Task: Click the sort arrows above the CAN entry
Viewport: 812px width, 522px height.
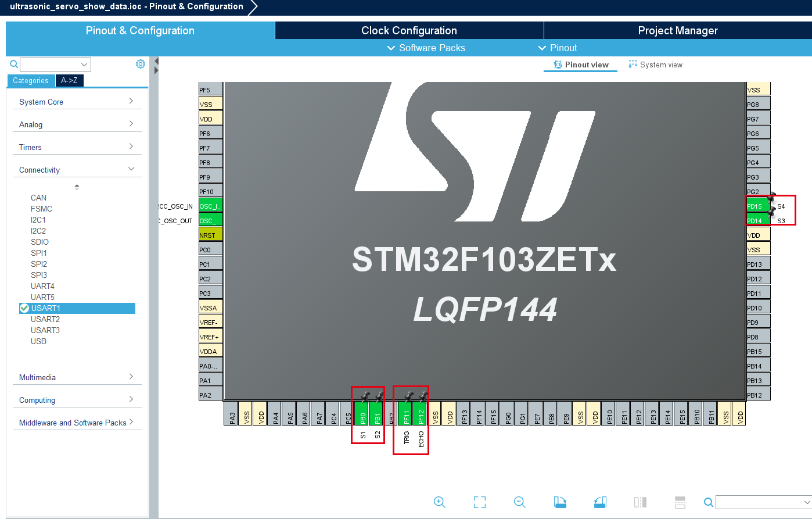Action: point(77,187)
